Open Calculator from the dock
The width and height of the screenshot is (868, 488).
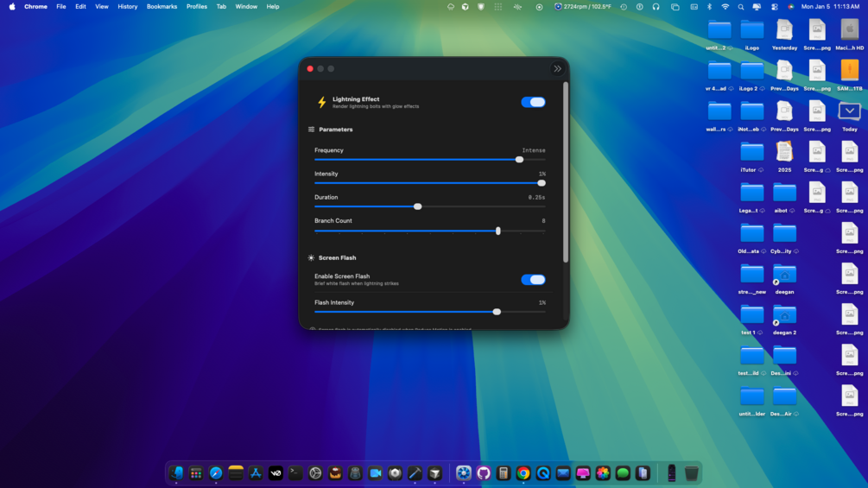click(x=504, y=473)
